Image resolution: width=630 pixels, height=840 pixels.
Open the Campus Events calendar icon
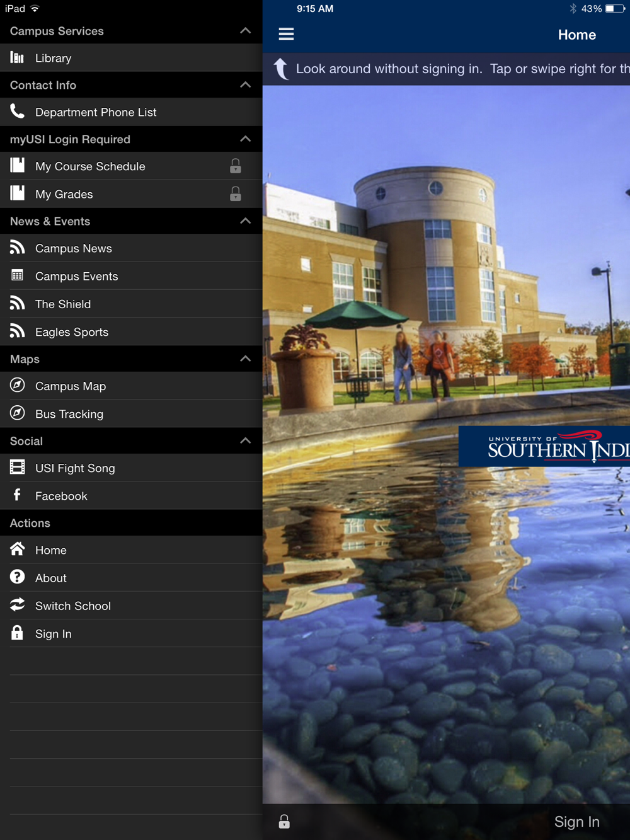[x=18, y=275]
